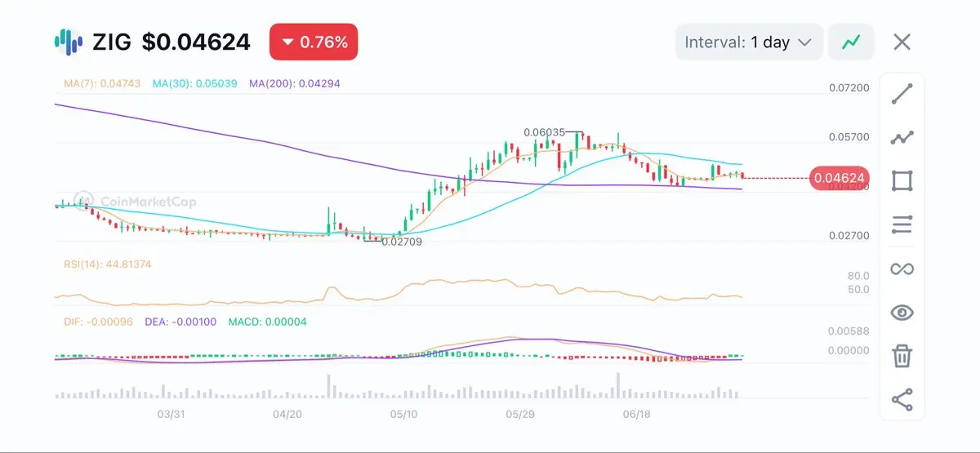Toggle the green line chart mode
The width and height of the screenshot is (980, 453).
point(851,42)
